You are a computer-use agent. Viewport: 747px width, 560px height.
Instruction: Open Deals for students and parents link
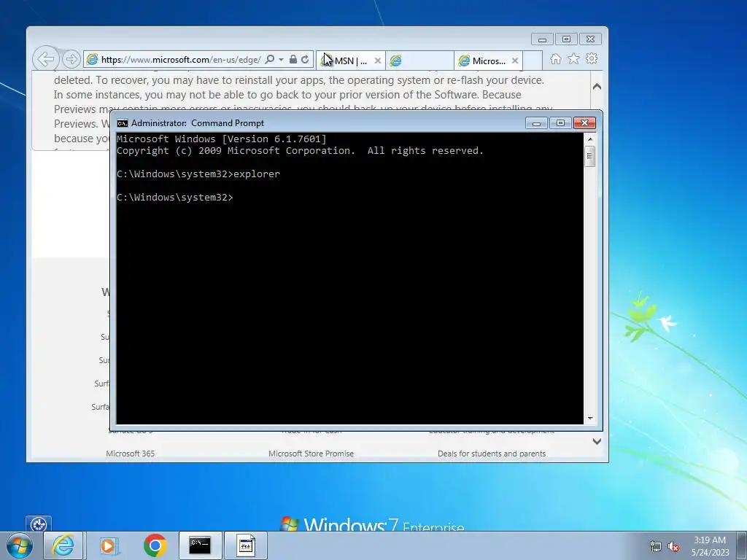[x=492, y=454]
